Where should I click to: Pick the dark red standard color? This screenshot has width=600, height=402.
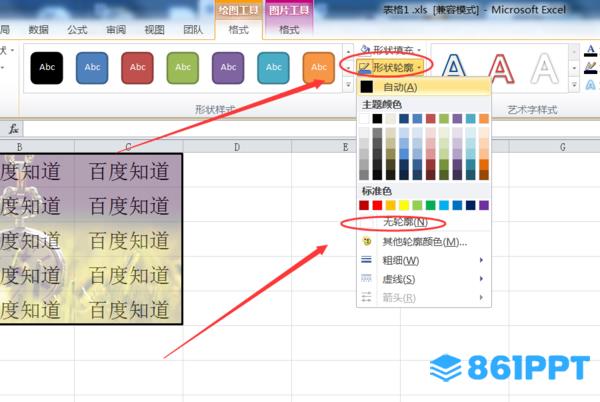364,205
